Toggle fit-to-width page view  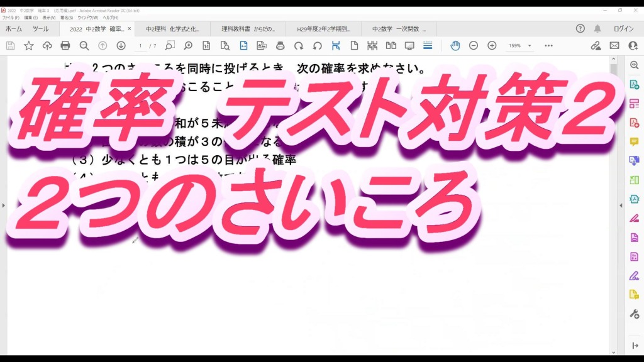tap(243, 46)
